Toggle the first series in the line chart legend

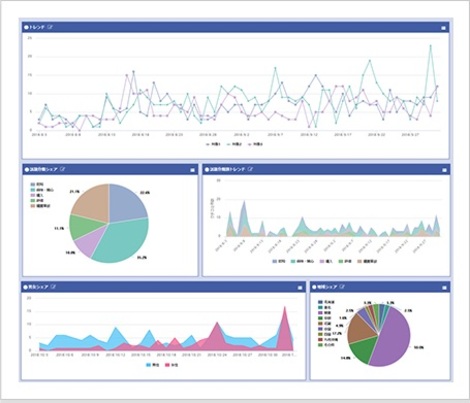[213, 144]
